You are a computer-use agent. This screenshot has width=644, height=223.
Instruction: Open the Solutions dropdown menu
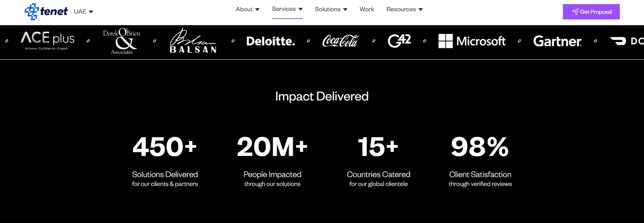(331, 10)
